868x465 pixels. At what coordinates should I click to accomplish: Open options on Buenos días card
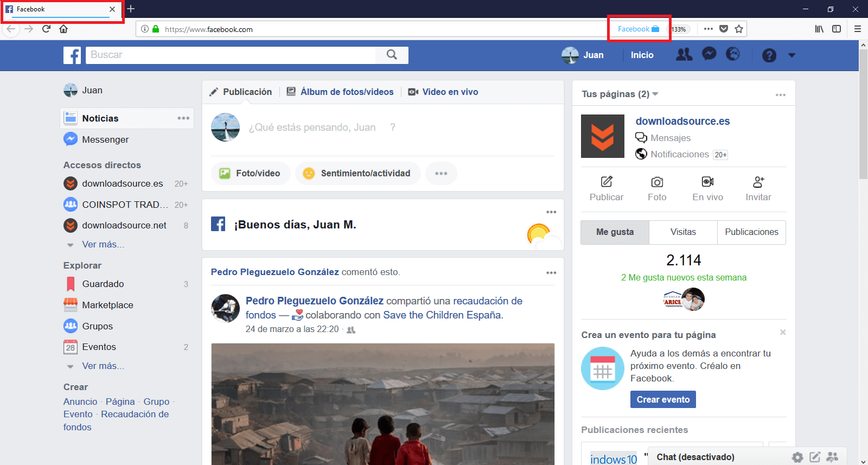click(x=551, y=212)
